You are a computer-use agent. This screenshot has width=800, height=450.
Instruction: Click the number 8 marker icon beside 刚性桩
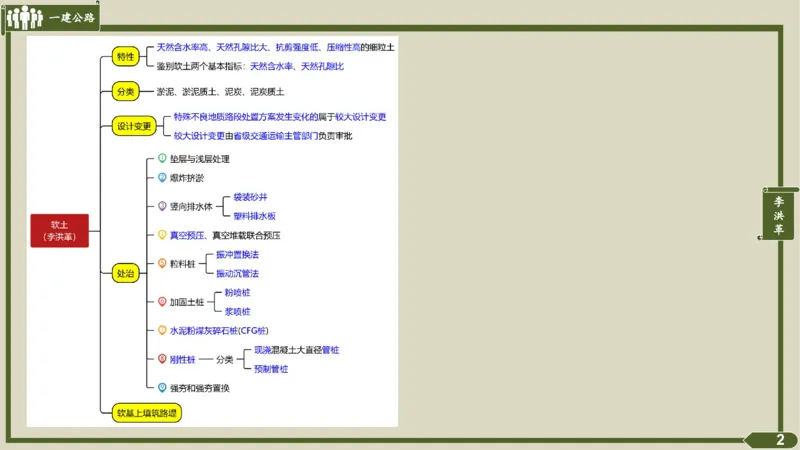[162, 359]
